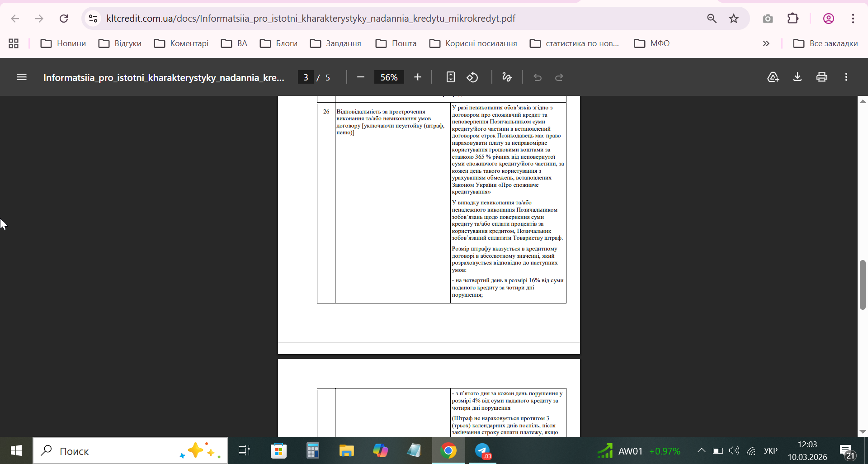Open more PDF viewer actions
868x464 pixels.
(846, 77)
